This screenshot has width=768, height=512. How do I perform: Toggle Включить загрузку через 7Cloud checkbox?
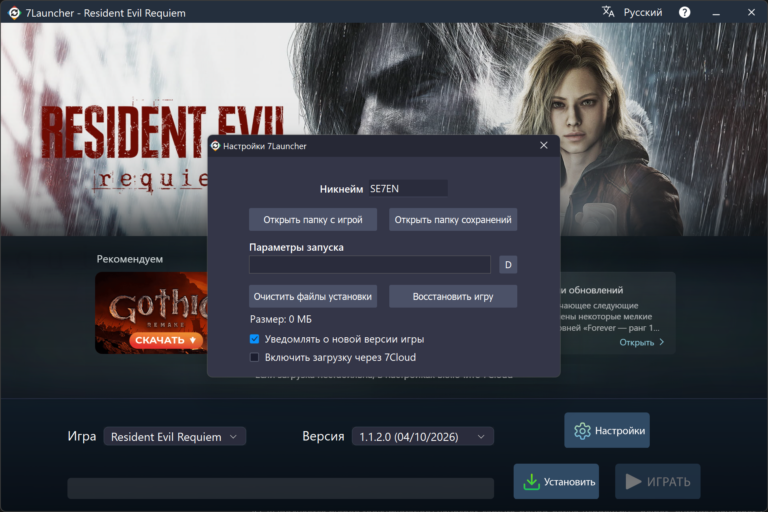click(254, 357)
